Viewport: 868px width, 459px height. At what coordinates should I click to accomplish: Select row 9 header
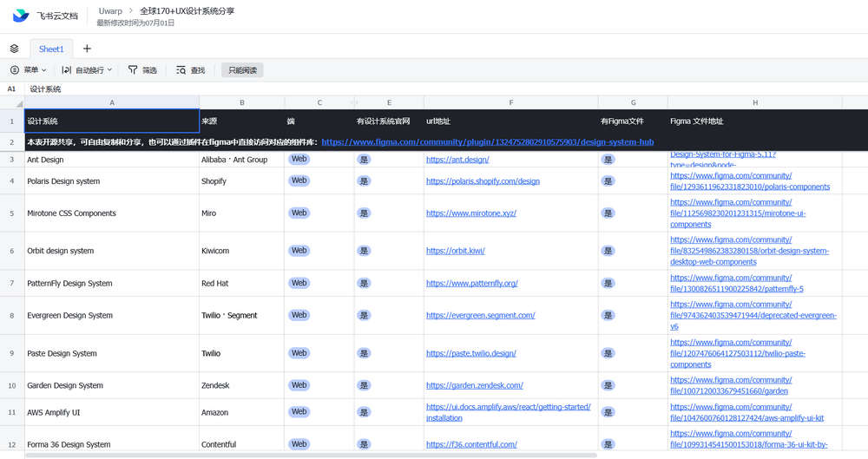coord(11,353)
